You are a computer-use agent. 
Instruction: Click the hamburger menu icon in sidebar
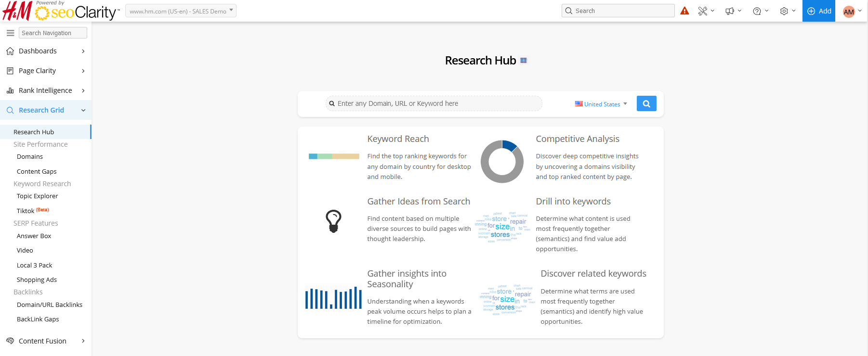pyautogui.click(x=10, y=33)
